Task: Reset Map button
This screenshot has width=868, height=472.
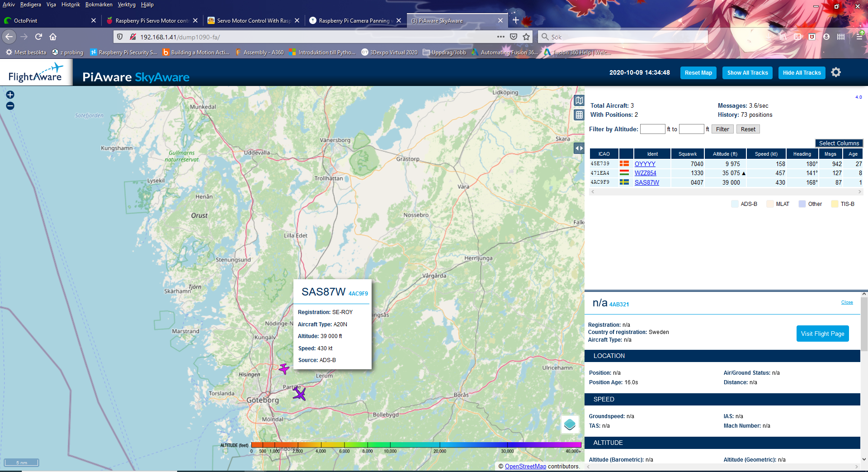Action: pos(698,73)
